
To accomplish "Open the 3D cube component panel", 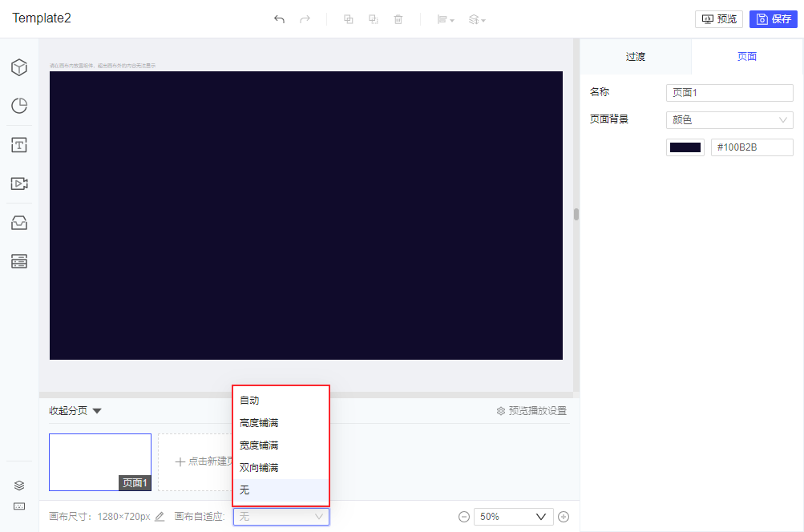I will pos(19,67).
